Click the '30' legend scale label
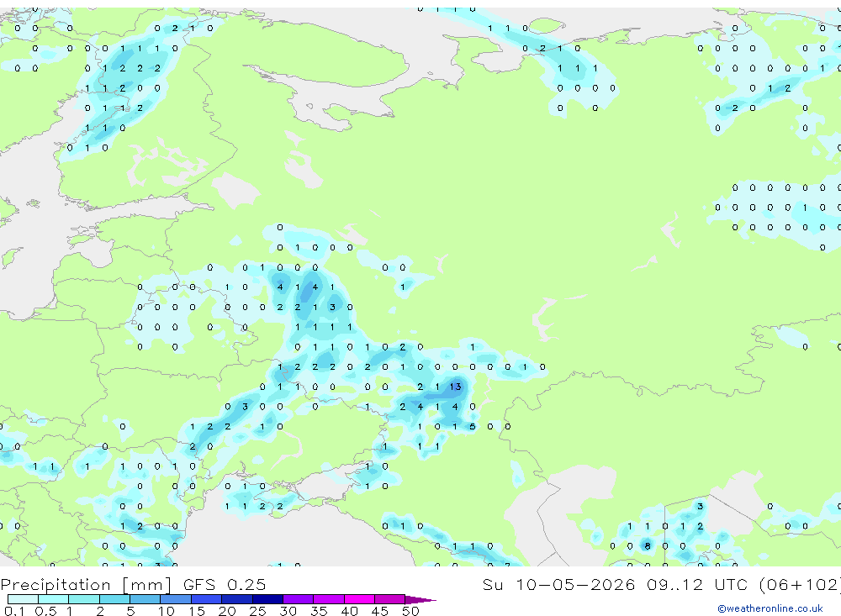The height and width of the screenshot is (616, 841). pos(288,611)
